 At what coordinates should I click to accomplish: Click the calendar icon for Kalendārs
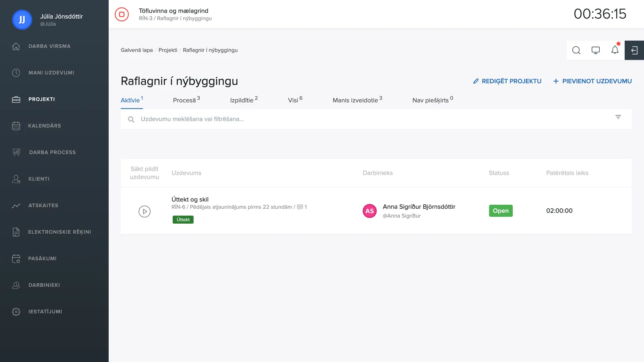click(16, 126)
